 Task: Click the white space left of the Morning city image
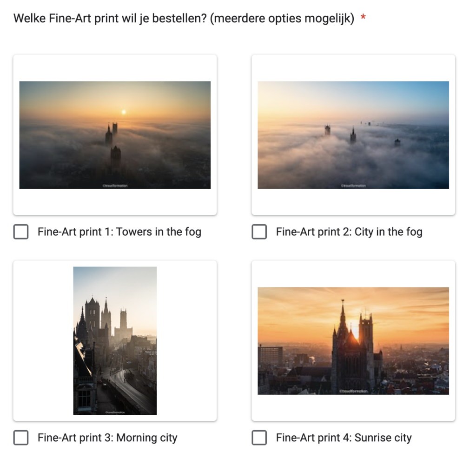click(x=43, y=340)
